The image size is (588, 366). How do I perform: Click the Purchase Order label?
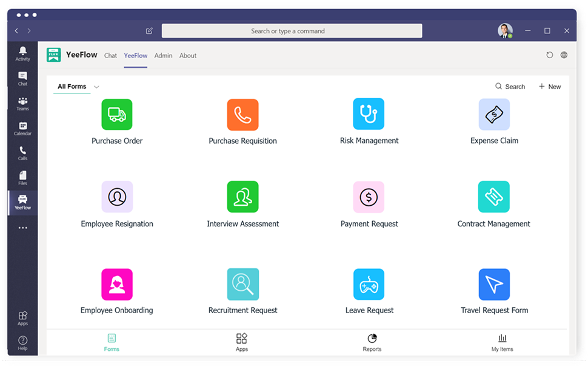pos(117,141)
